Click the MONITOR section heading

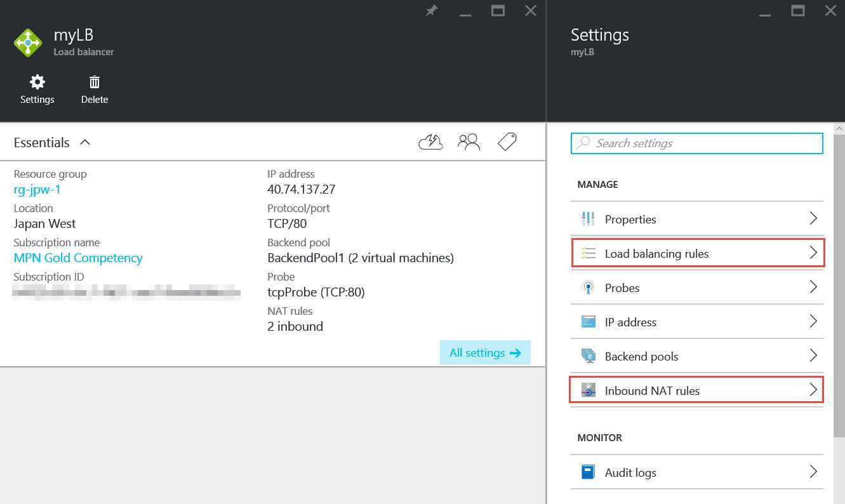(x=599, y=437)
